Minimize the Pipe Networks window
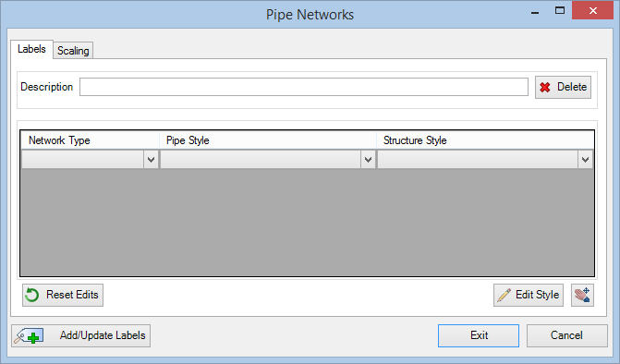 point(535,11)
